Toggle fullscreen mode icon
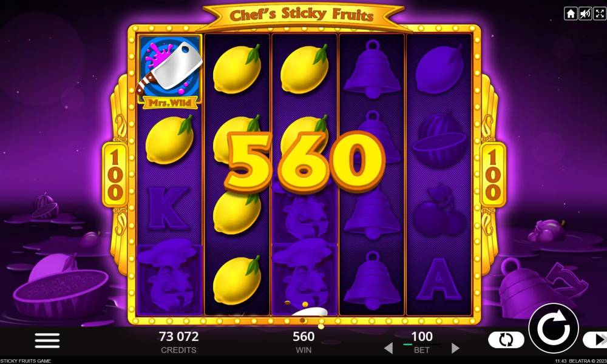This screenshot has width=607, height=364. point(599,14)
